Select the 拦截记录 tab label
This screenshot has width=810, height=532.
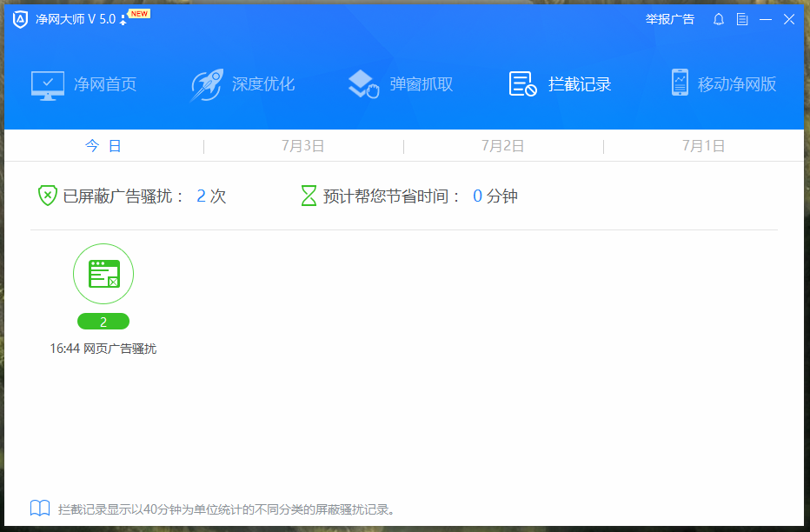coord(580,84)
